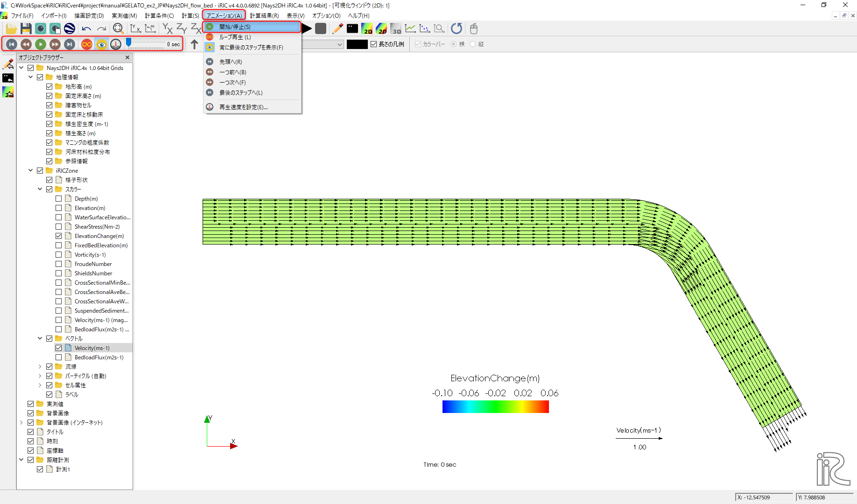The height and width of the screenshot is (504, 857).
Task: Open the zoom magnifier fit tool
Action: click(118, 28)
